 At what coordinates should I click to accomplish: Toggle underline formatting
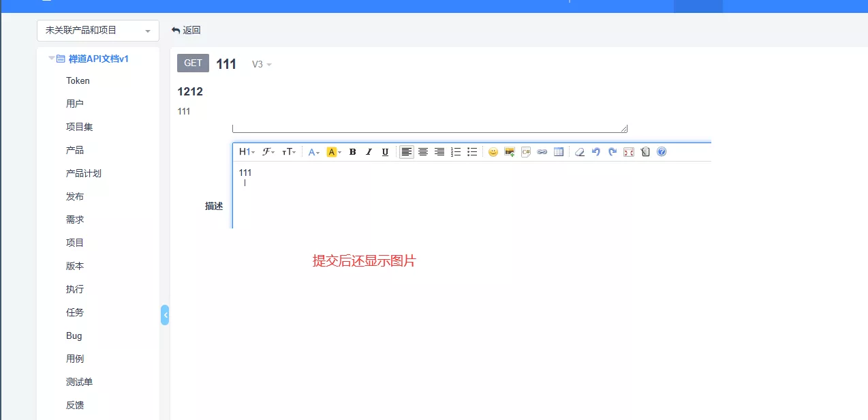pyautogui.click(x=385, y=152)
